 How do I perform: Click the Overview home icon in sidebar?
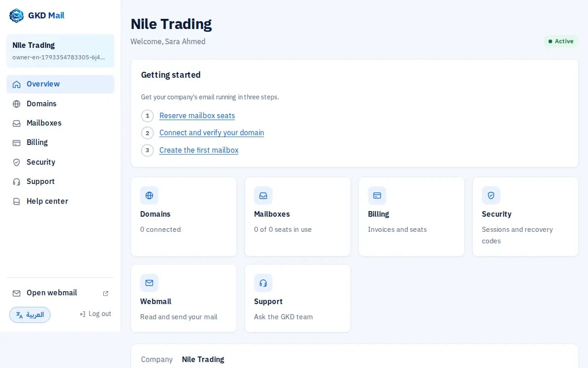pos(17,84)
